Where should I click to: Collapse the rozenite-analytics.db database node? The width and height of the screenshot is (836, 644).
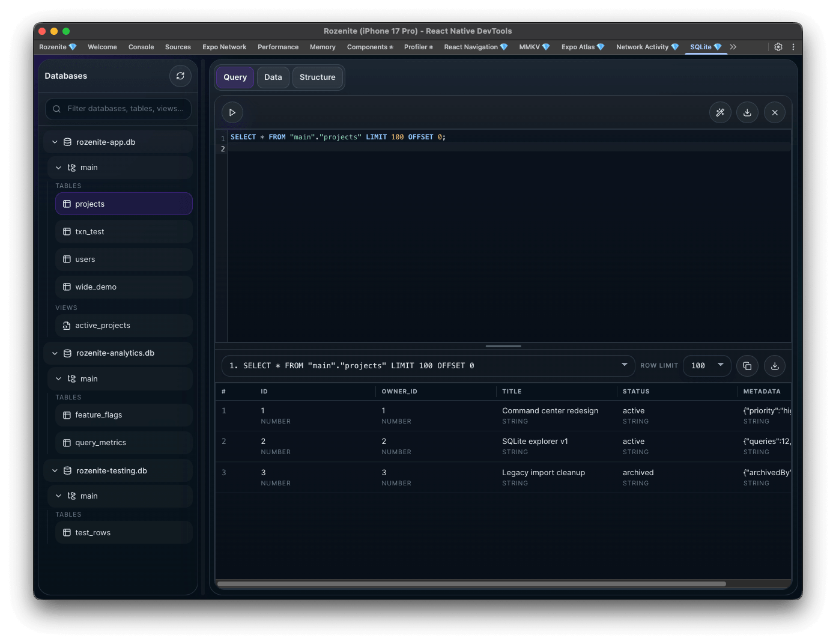coord(55,353)
